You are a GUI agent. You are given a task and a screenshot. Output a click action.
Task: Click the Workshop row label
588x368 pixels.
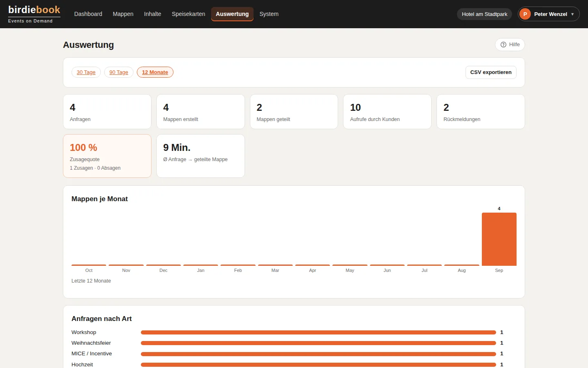tap(84, 332)
